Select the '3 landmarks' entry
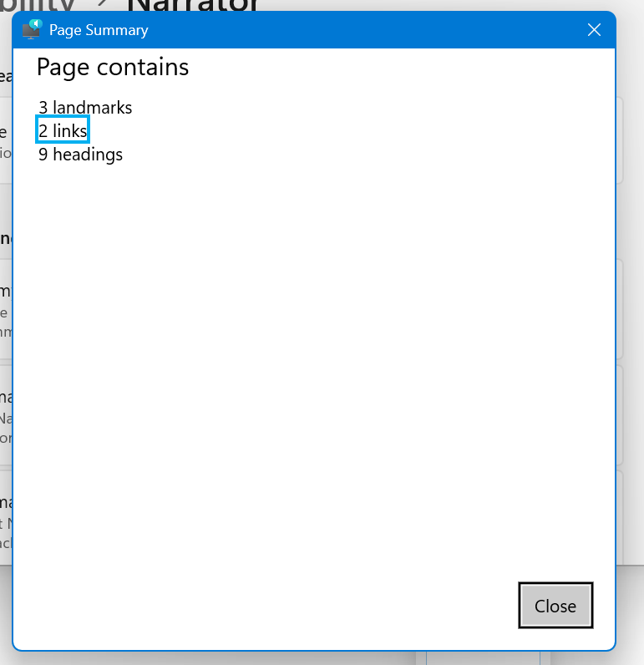Image resolution: width=644 pixels, height=665 pixels. [85, 107]
